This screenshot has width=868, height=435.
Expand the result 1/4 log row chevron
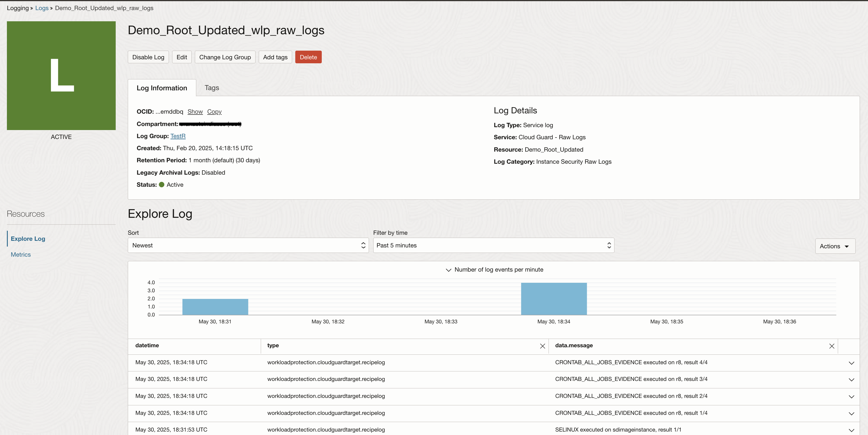click(x=851, y=413)
